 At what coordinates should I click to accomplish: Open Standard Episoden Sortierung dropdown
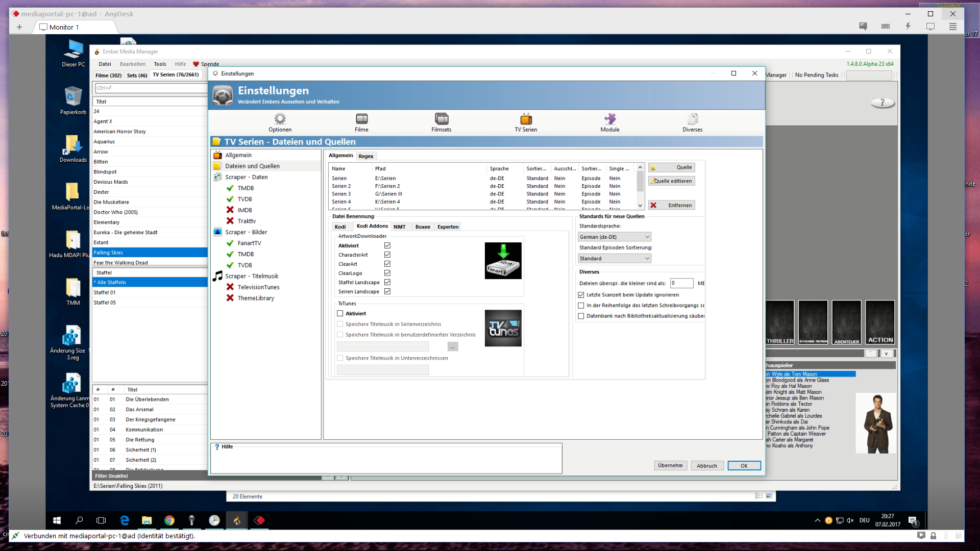click(x=615, y=258)
